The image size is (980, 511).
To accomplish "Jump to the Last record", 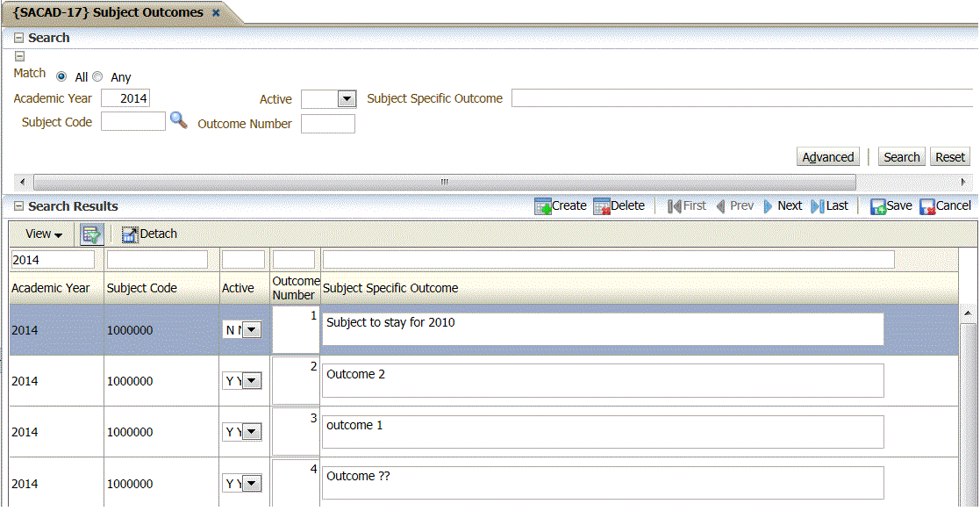I will (x=830, y=205).
